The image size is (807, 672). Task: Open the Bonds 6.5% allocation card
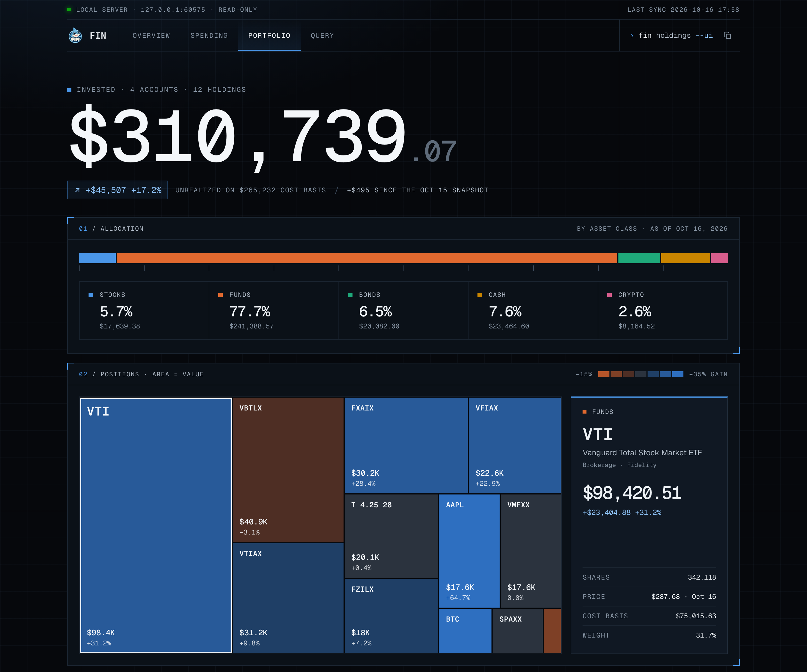pos(403,310)
